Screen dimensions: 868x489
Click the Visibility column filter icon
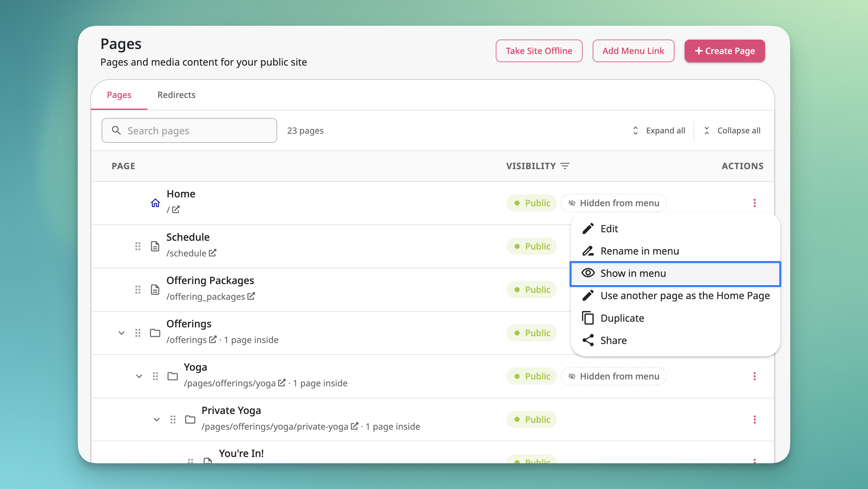coord(565,166)
